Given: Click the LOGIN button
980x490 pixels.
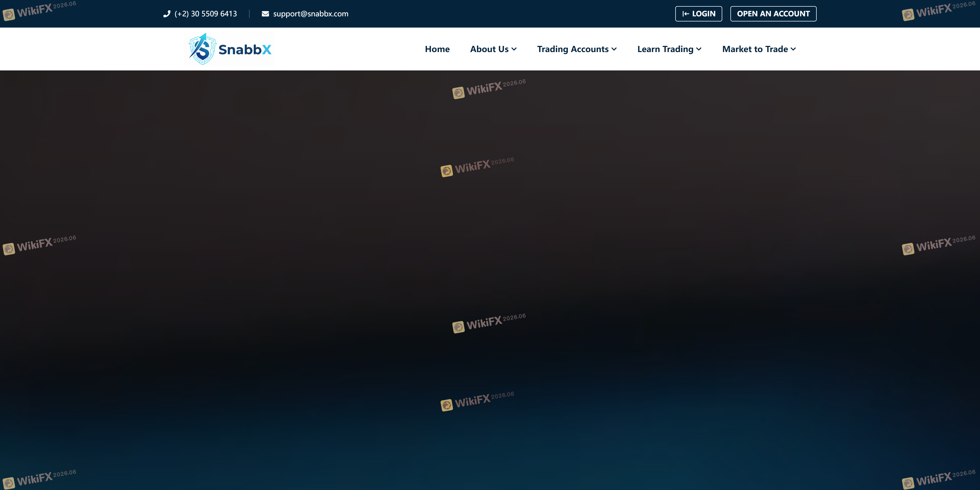Looking at the screenshot, I should click(x=699, y=14).
